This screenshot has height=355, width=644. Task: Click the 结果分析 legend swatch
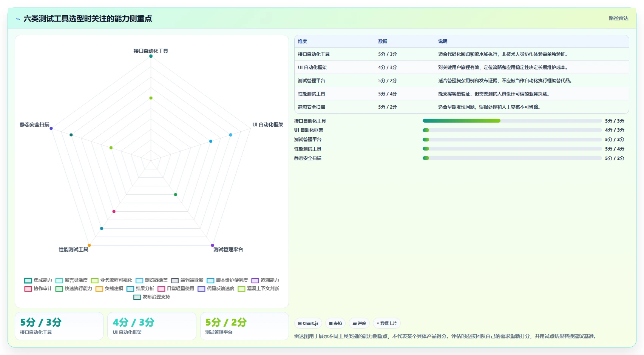[130, 289]
